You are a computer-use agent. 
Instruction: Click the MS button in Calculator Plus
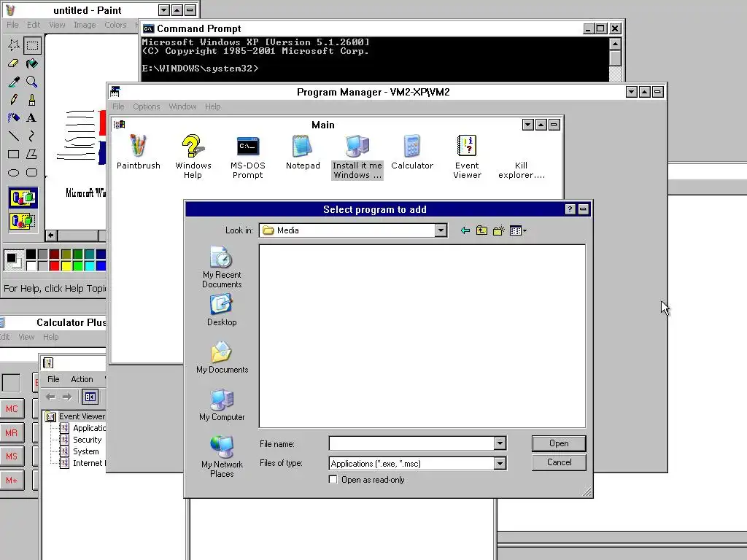pos(12,456)
